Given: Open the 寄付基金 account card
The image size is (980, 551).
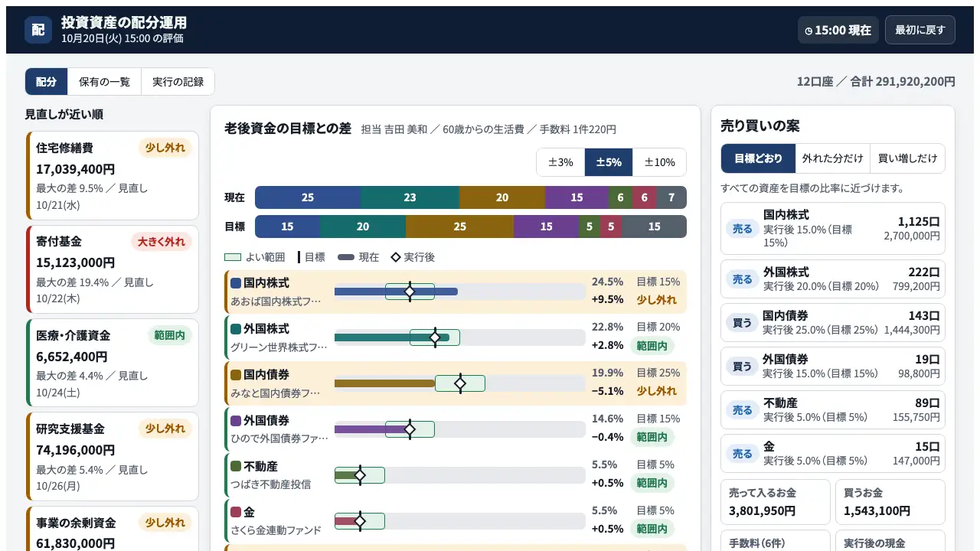Looking at the screenshot, I should [x=112, y=269].
